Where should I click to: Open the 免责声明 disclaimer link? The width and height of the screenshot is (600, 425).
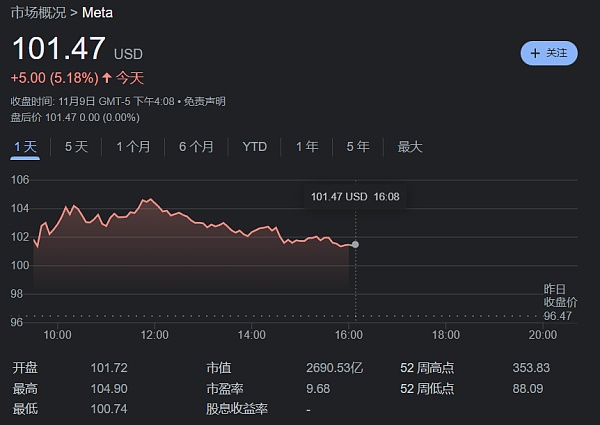[206, 101]
